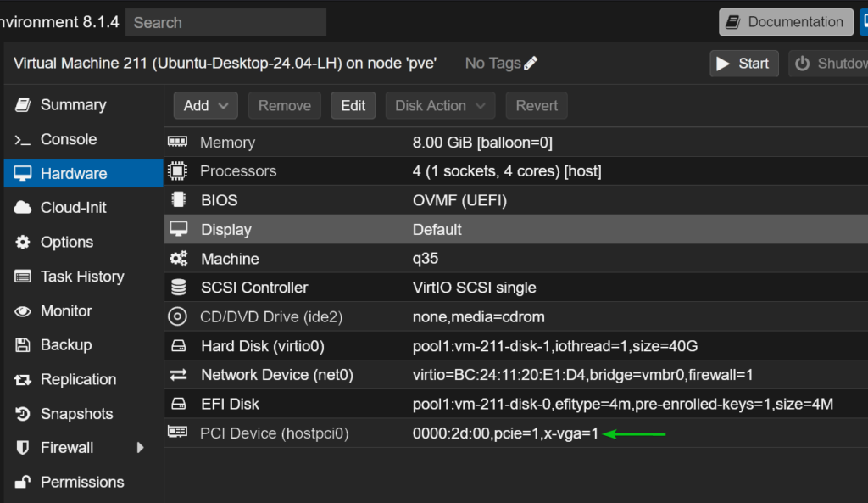This screenshot has width=868, height=503.
Task: Click the Cloud-Init cloud icon
Action: pyautogui.click(x=23, y=208)
